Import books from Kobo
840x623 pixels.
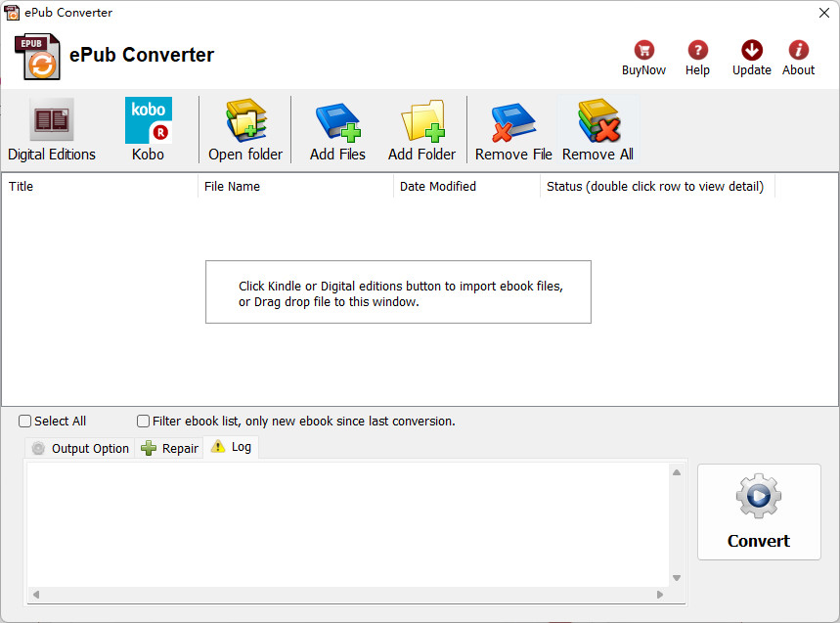148,130
